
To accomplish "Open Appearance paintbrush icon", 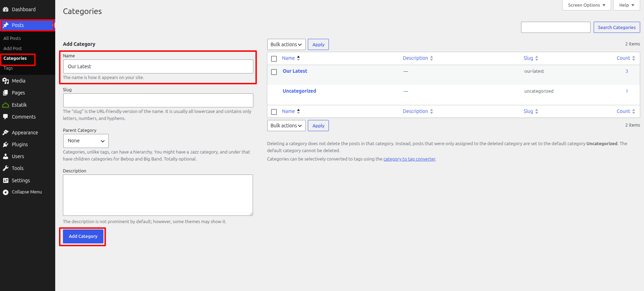I will (x=6, y=133).
